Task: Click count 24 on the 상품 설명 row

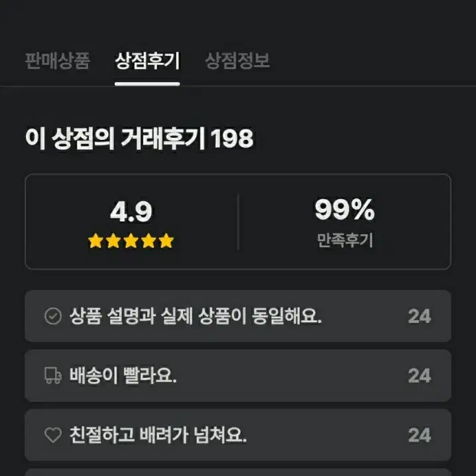Action: coord(420,316)
